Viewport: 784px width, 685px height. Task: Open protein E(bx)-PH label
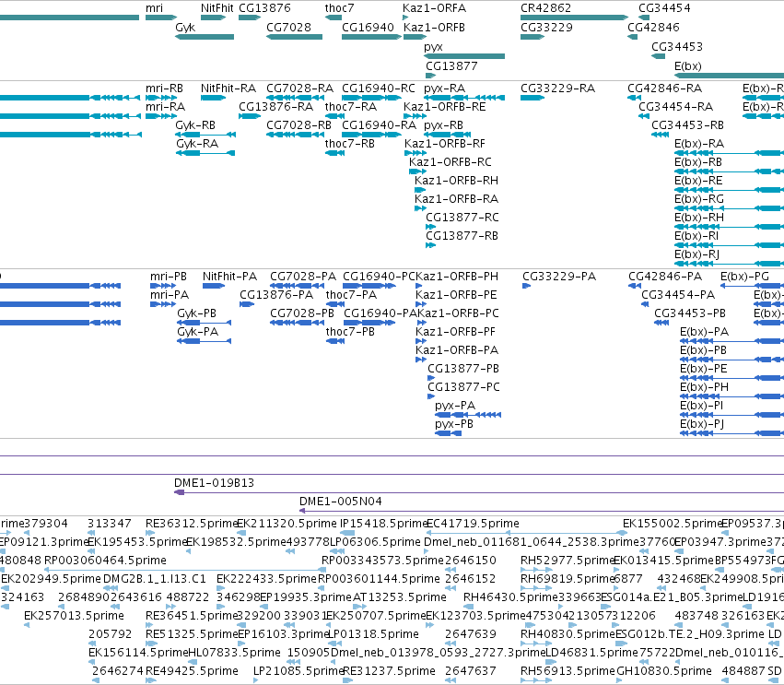pos(704,387)
